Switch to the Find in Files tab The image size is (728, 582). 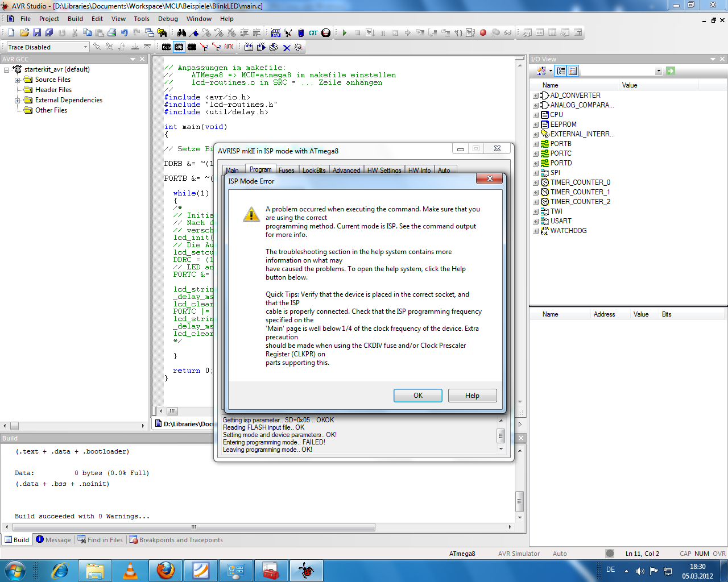100,540
